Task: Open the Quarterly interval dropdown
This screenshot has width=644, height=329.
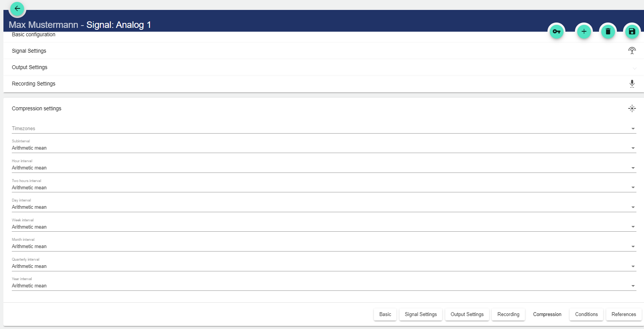Action: coord(324,266)
